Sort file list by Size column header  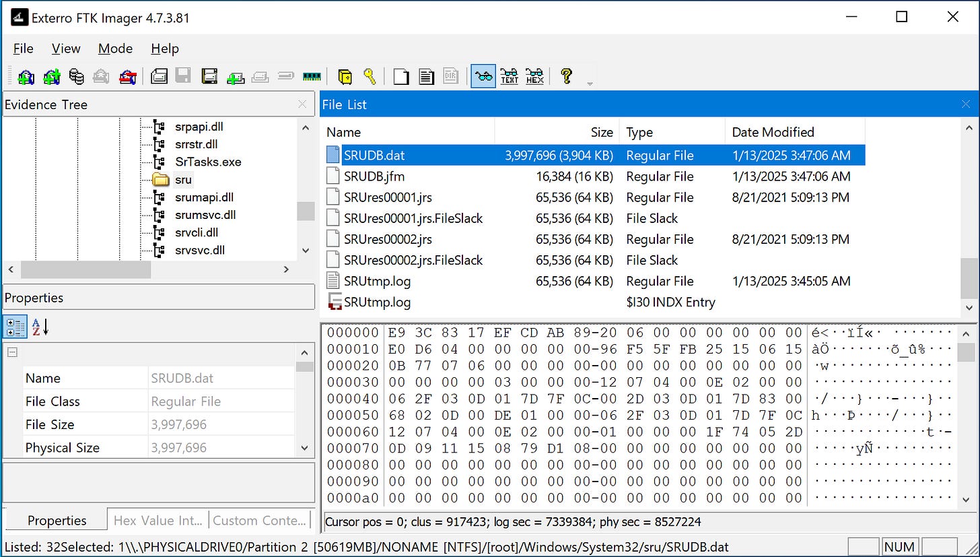pyautogui.click(x=557, y=132)
